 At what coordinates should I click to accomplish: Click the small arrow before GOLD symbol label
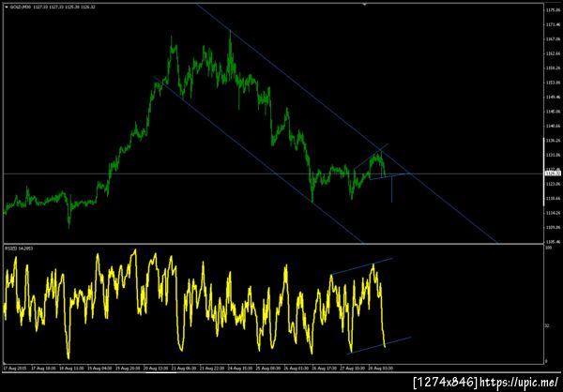7,7
